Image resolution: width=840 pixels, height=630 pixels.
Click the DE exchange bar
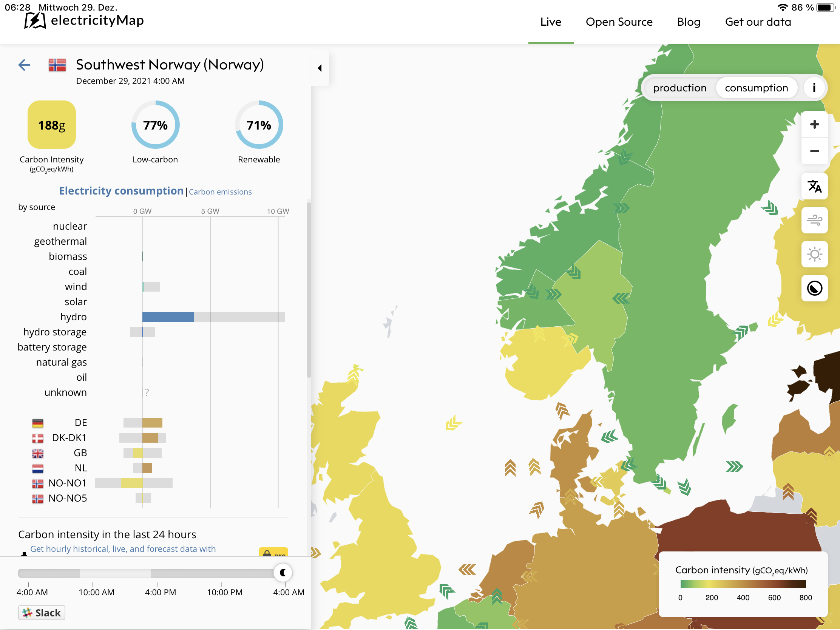pos(143,423)
